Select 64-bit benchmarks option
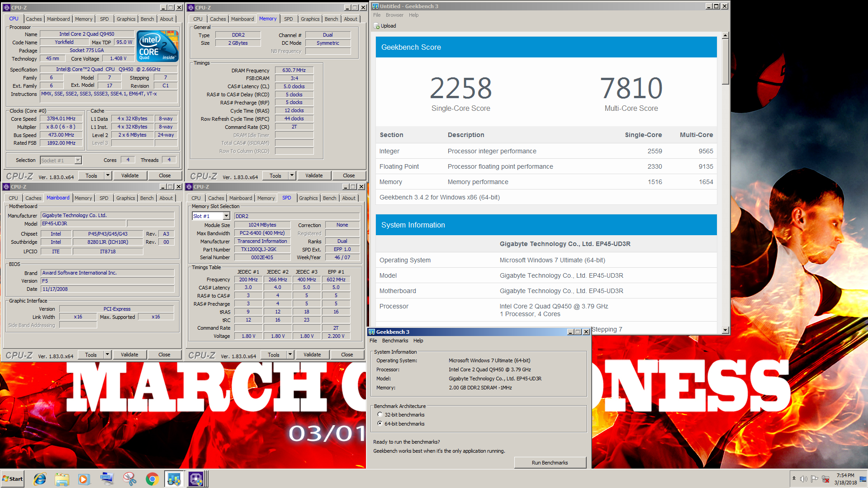Viewport: 868px width, 488px height. [x=380, y=423]
